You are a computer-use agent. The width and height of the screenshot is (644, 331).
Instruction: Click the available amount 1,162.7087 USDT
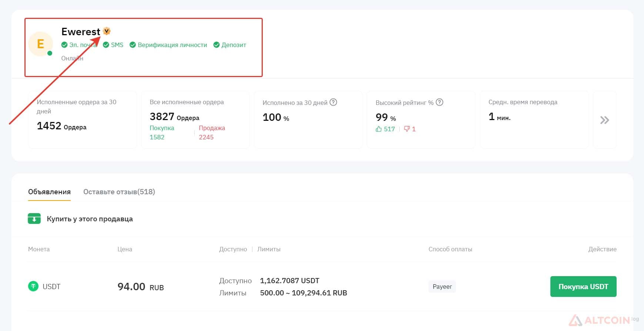click(289, 281)
